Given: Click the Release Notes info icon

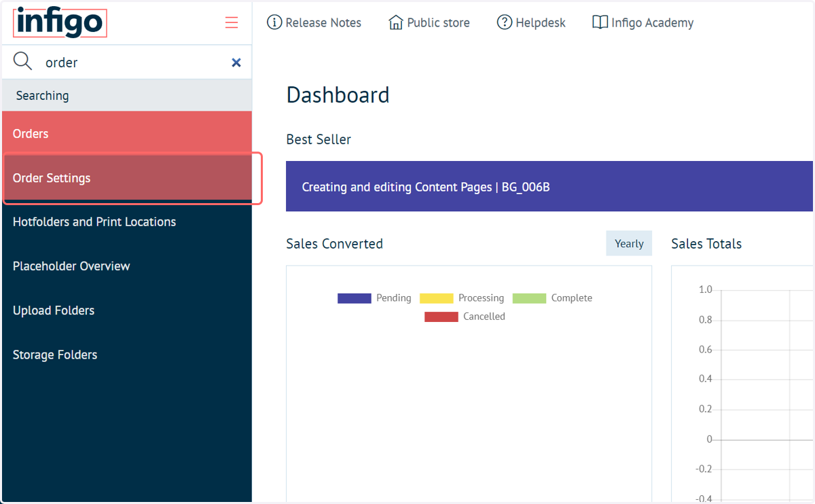Looking at the screenshot, I should (274, 22).
